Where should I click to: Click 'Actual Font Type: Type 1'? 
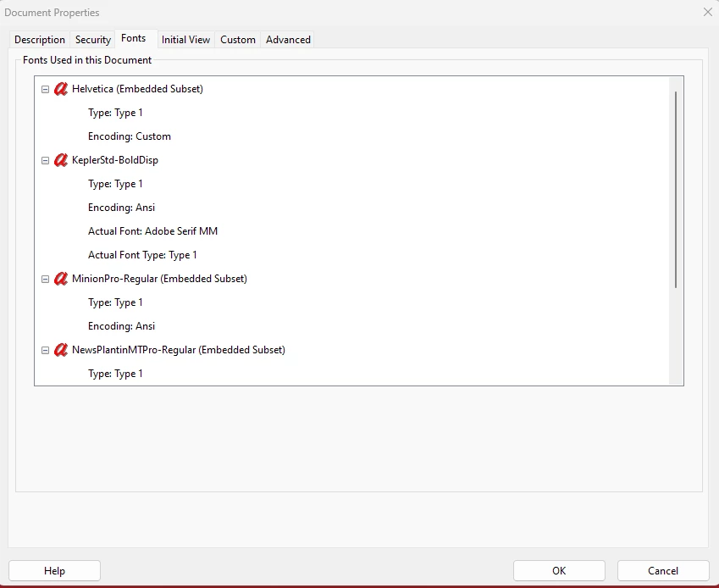pos(142,255)
